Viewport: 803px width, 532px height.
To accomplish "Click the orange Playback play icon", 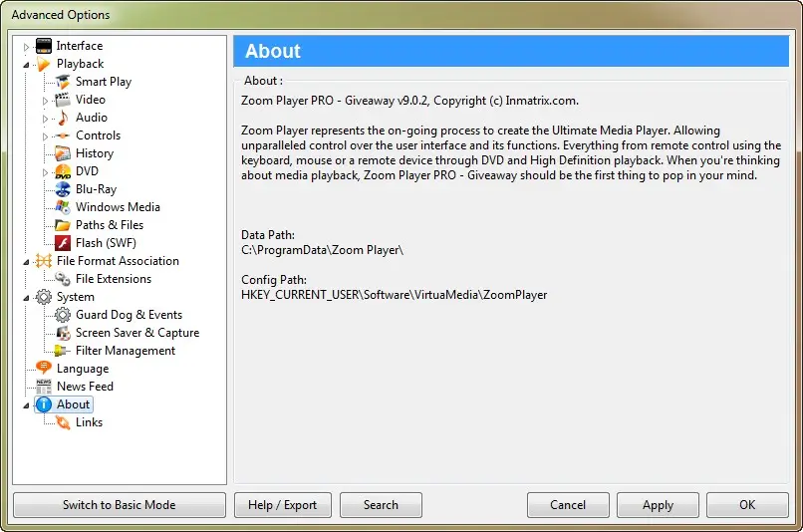I will [x=44, y=64].
